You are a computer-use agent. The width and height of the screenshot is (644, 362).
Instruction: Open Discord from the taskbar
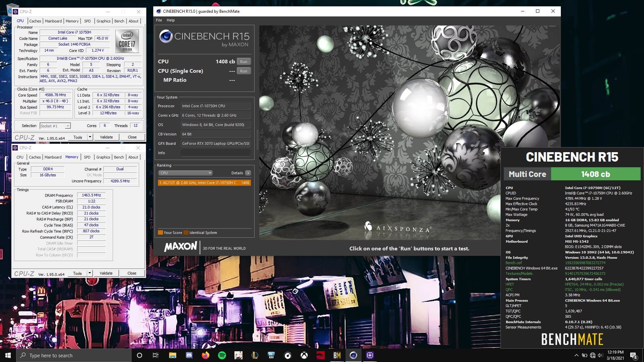tap(189, 355)
